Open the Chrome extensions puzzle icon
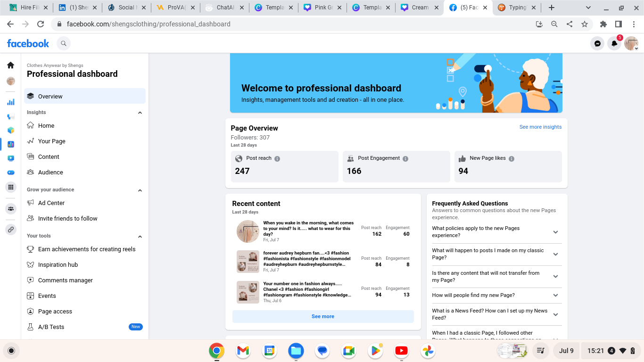Viewport: 644px width, 362px height. point(603,24)
